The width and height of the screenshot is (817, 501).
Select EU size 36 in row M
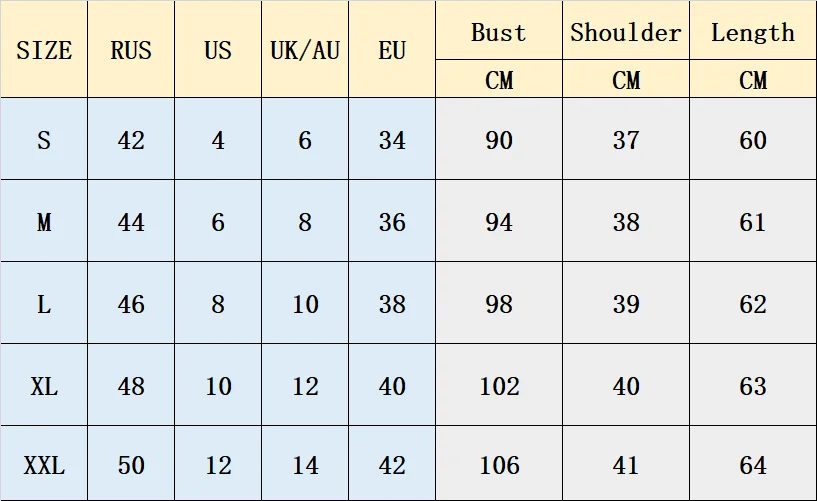click(392, 222)
